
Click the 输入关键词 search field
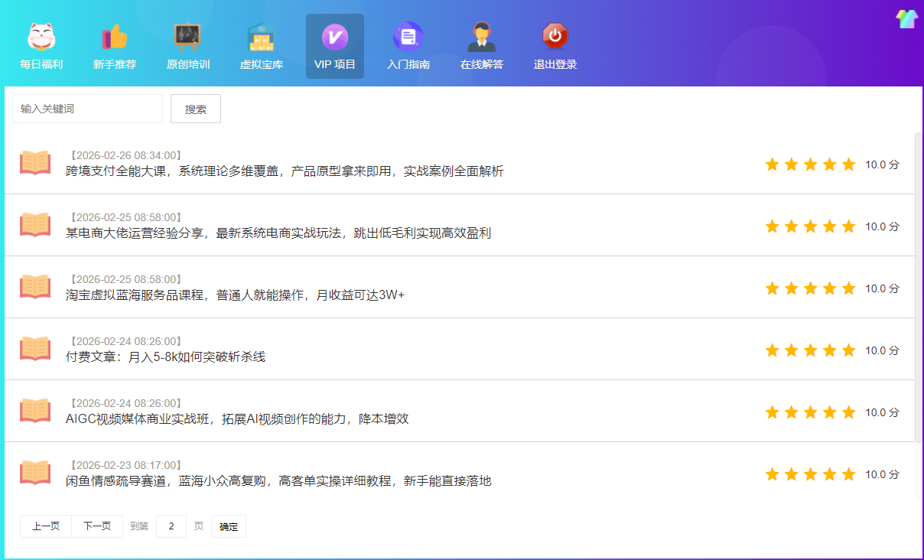87,109
